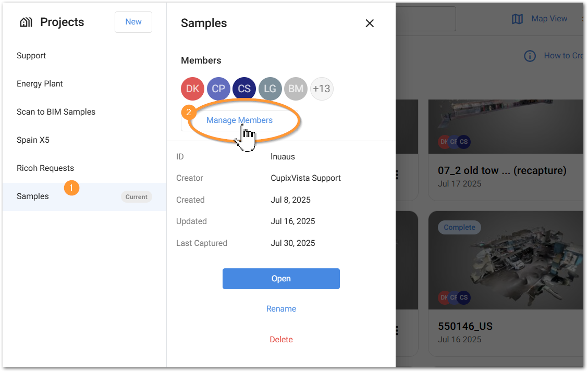Close the Samples details panel
Viewport: 588px width, 372px height.
(x=370, y=23)
